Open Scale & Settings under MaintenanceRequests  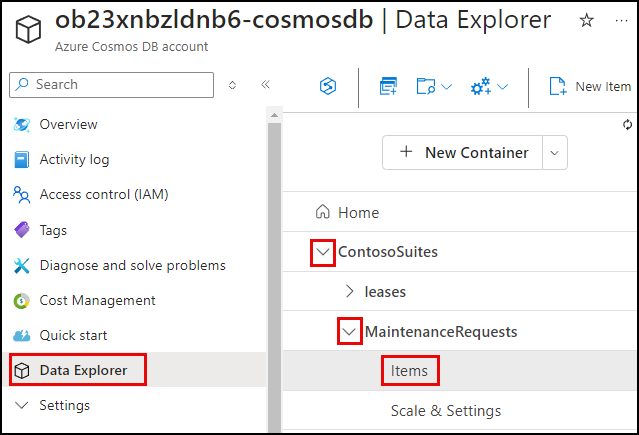446,411
